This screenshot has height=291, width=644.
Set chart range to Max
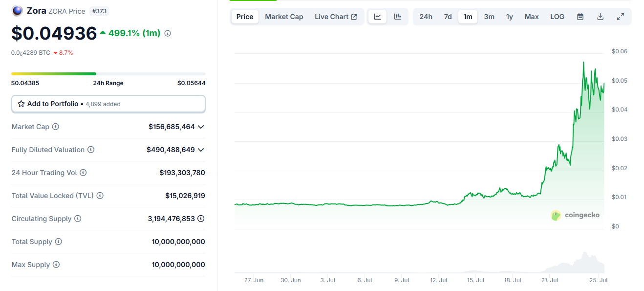coord(532,17)
